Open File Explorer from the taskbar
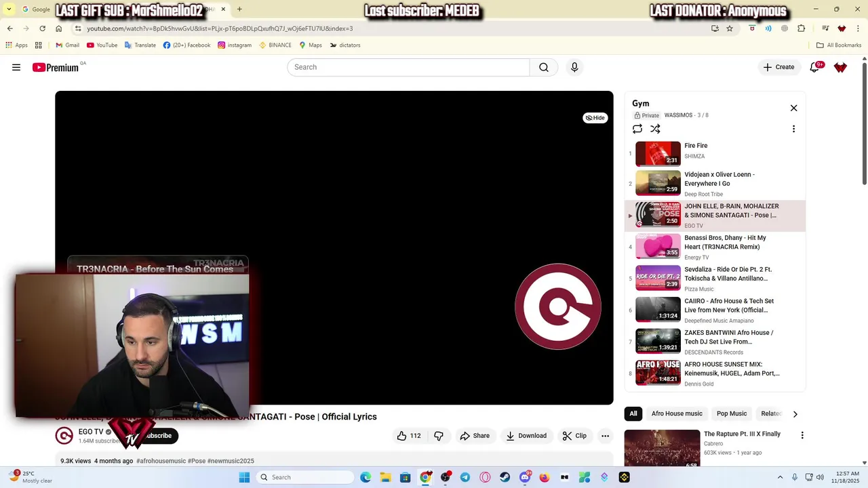This screenshot has width=868, height=488. 385,477
